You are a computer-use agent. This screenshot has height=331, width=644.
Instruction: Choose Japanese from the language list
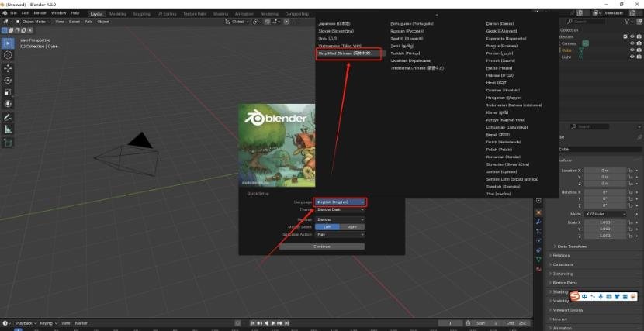point(334,24)
